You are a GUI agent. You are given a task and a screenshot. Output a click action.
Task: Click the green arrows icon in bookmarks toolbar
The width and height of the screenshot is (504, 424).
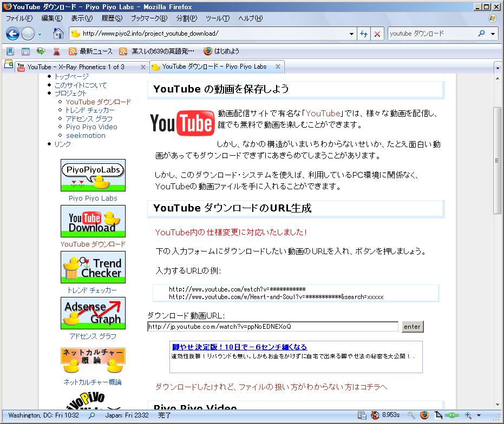click(41, 51)
